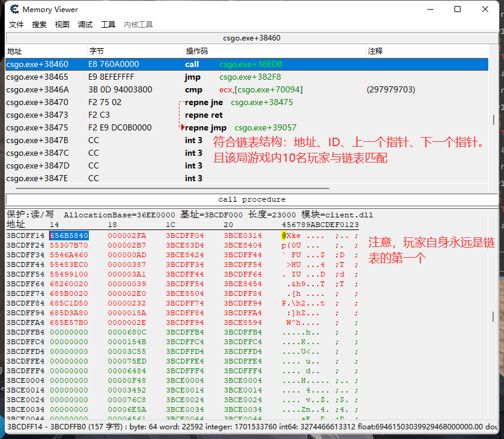Select pointer value 3BCE8504
Image resolution: width=504 pixels, height=439 pixels.
[185, 293]
